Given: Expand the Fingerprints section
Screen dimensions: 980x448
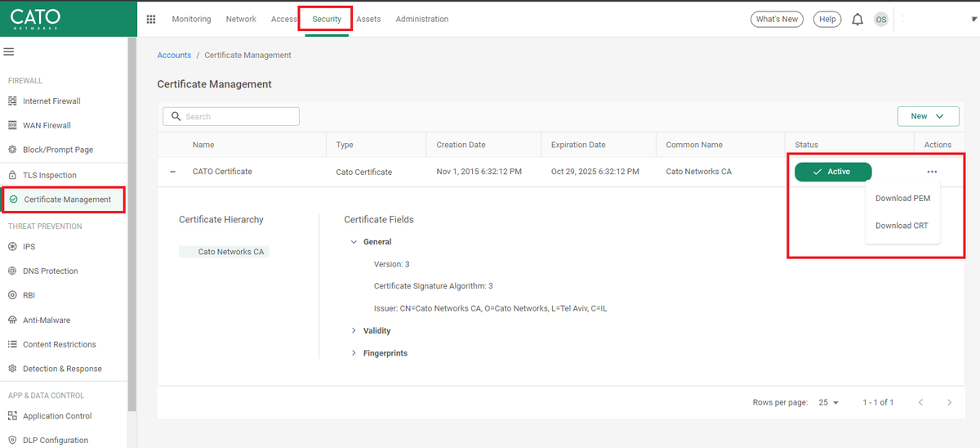Looking at the screenshot, I should (x=354, y=353).
